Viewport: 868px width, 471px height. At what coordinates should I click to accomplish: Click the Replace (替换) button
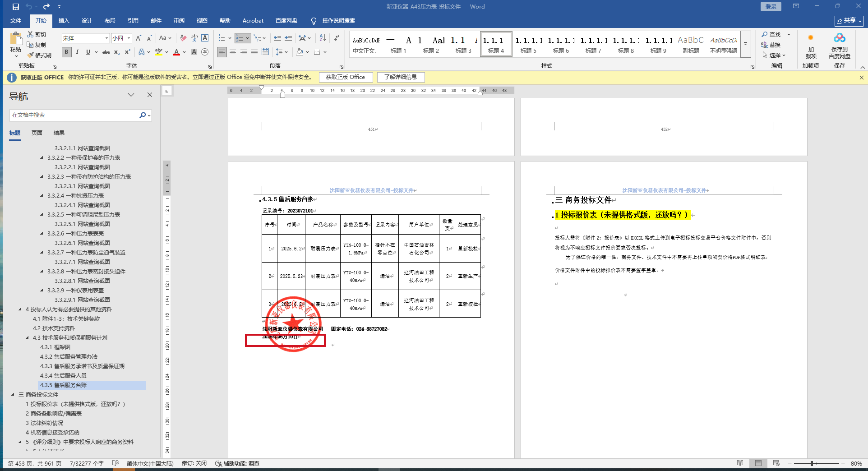(771, 45)
